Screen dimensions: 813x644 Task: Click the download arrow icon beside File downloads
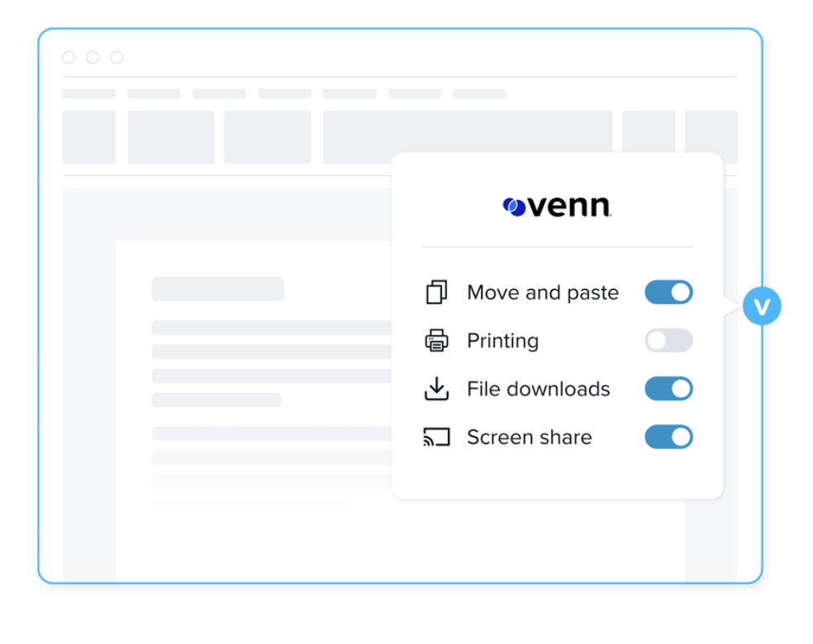[436, 389]
